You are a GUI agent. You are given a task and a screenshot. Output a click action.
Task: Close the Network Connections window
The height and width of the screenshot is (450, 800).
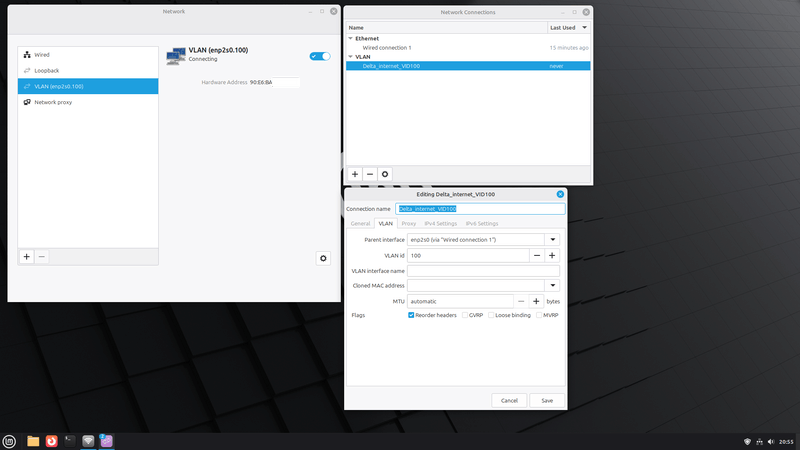pos(586,12)
